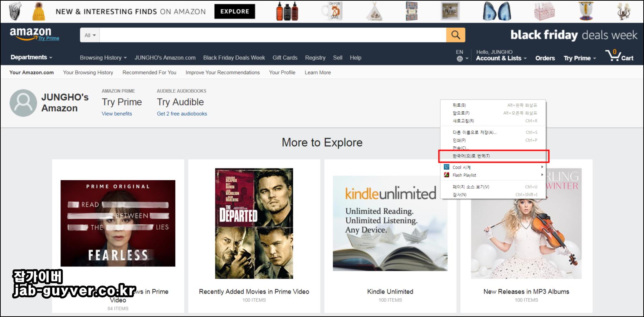Open JUNGHO's Amazon.com link
Screen dimensions: 644x317
click(x=165, y=58)
